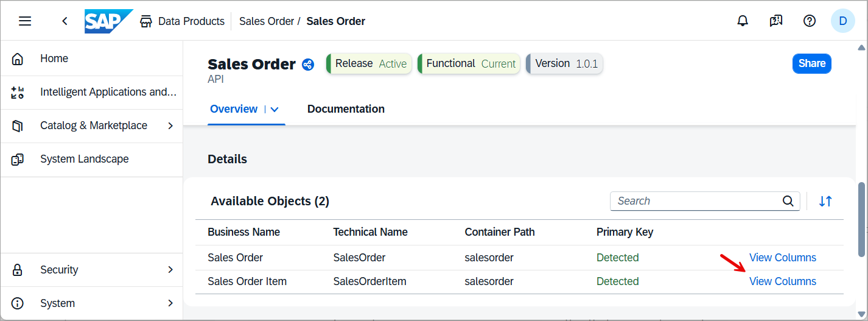The width and height of the screenshot is (868, 321).
Task: Click the Home icon in sidebar
Action: coord(18,59)
